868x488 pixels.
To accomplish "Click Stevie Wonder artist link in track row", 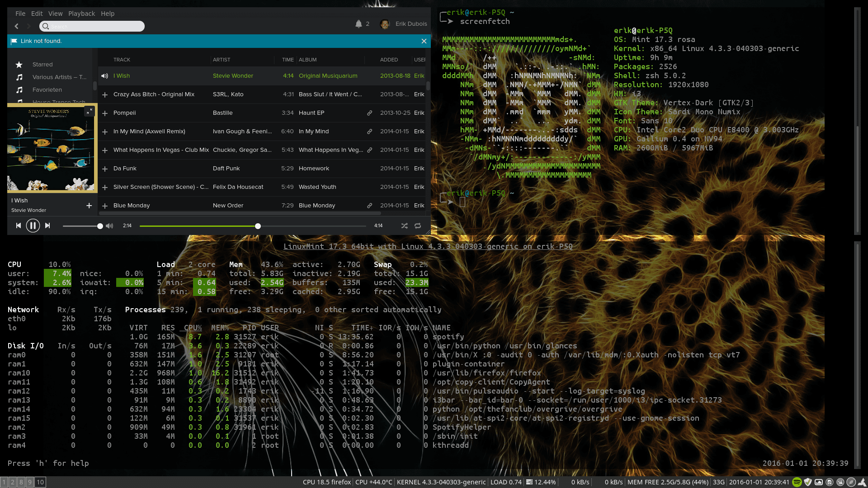I will tap(233, 76).
